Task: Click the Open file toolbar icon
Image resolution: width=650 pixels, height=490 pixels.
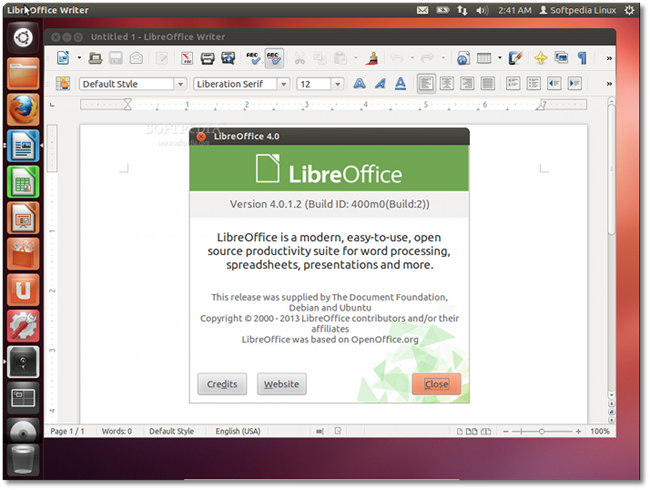Action: pos(95,58)
